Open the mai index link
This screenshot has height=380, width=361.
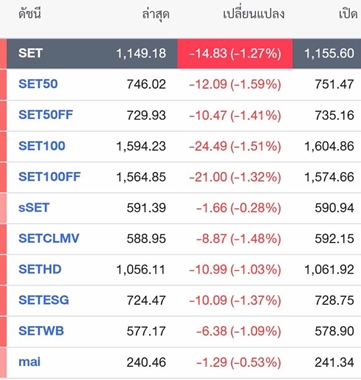click(x=30, y=362)
